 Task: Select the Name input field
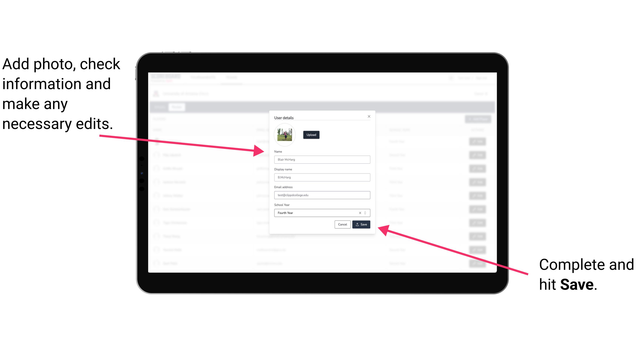pyautogui.click(x=322, y=159)
